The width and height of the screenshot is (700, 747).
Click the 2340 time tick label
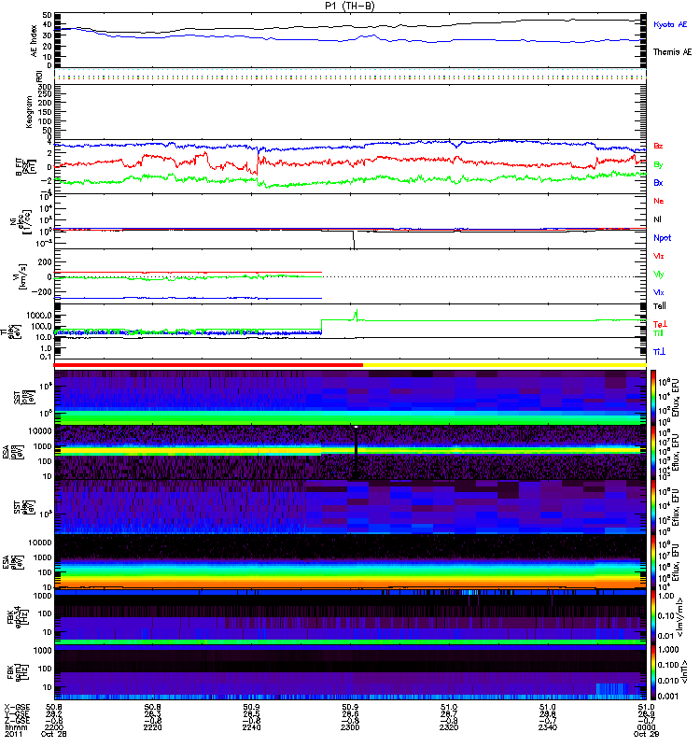coord(548,727)
